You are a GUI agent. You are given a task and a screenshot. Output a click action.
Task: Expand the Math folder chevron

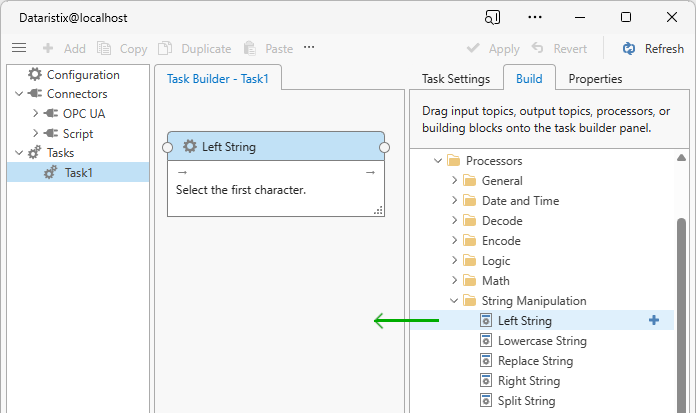454,280
